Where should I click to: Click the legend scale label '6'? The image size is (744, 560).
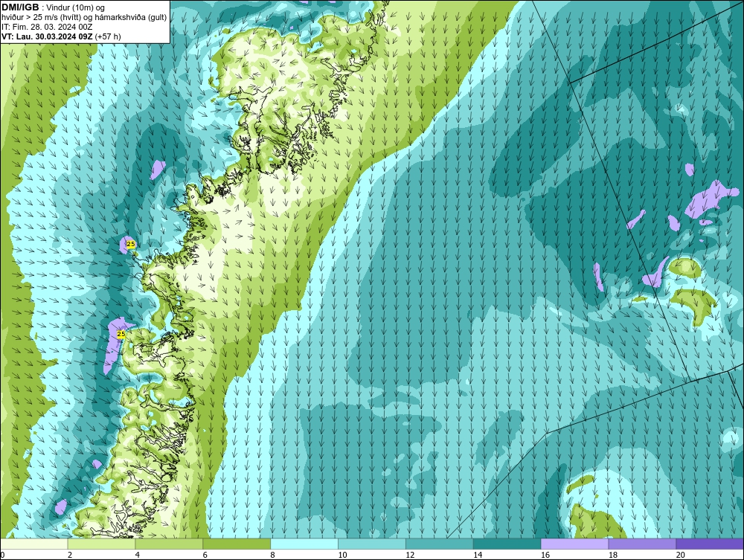205,555
